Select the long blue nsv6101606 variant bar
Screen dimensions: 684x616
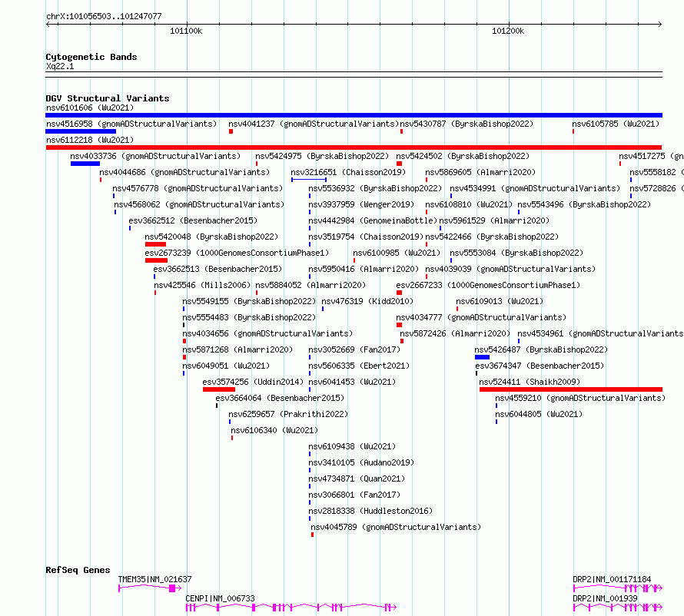tap(354, 115)
